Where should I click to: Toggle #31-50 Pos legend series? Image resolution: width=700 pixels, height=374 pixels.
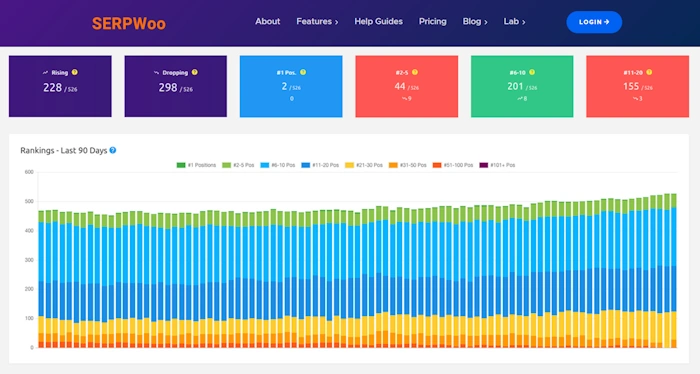coord(408,165)
